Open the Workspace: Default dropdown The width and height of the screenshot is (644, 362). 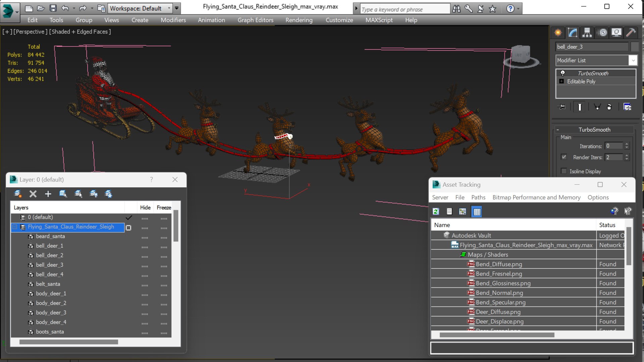(x=140, y=8)
